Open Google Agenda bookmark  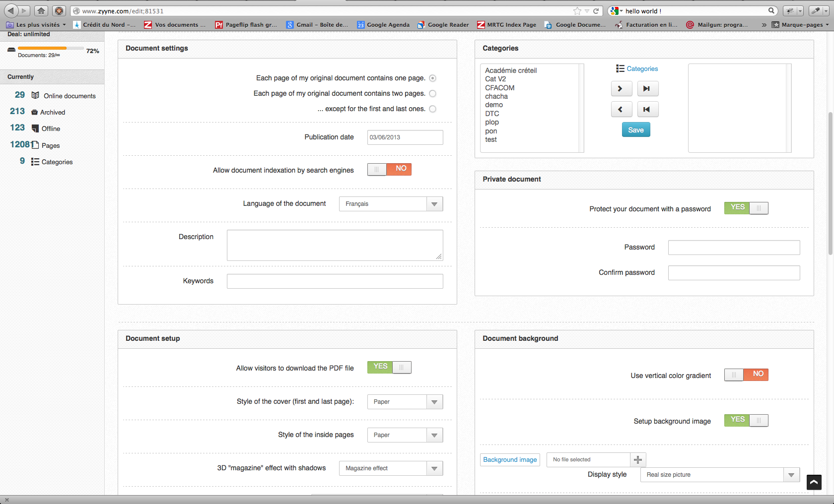coord(383,25)
